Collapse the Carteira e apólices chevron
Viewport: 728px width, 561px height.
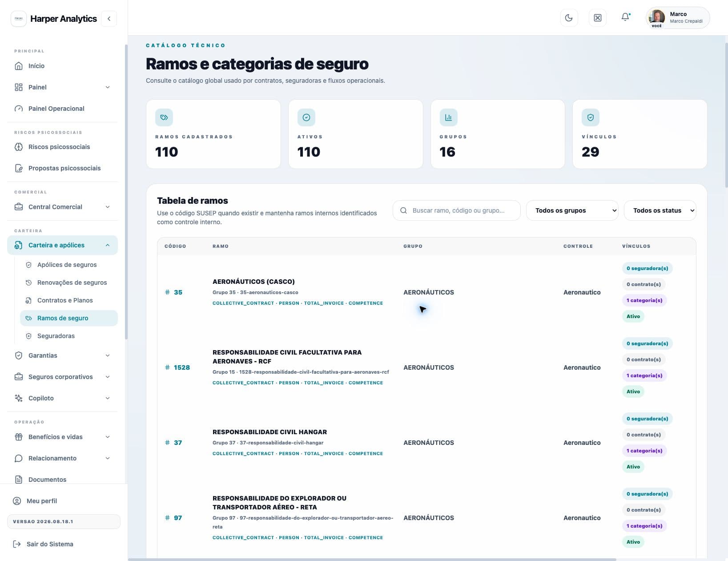pyautogui.click(x=108, y=245)
